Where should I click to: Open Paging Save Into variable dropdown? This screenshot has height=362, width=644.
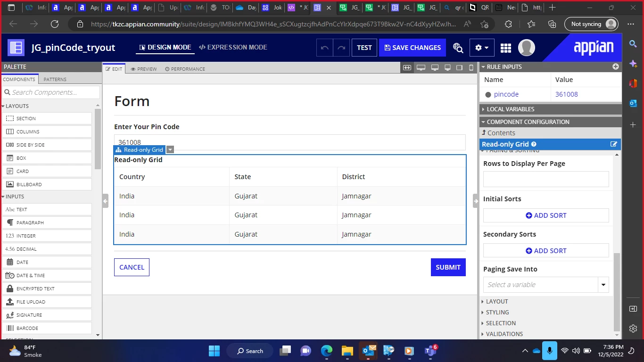point(603,285)
